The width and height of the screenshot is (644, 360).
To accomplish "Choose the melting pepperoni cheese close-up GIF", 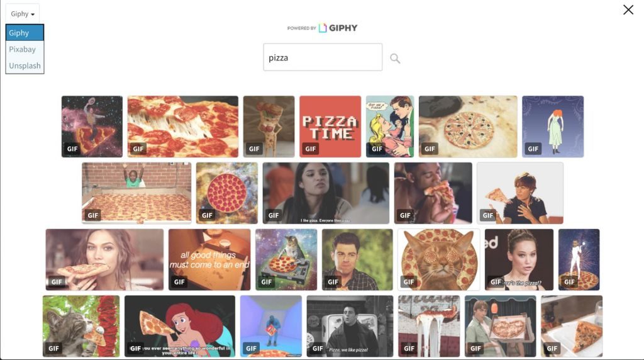I will click(x=183, y=127).
